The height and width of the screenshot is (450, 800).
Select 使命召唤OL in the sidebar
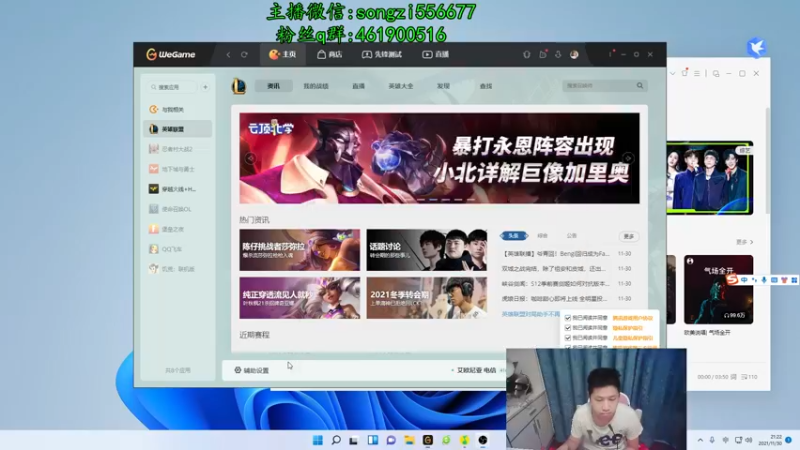click(x=178, y=209)
